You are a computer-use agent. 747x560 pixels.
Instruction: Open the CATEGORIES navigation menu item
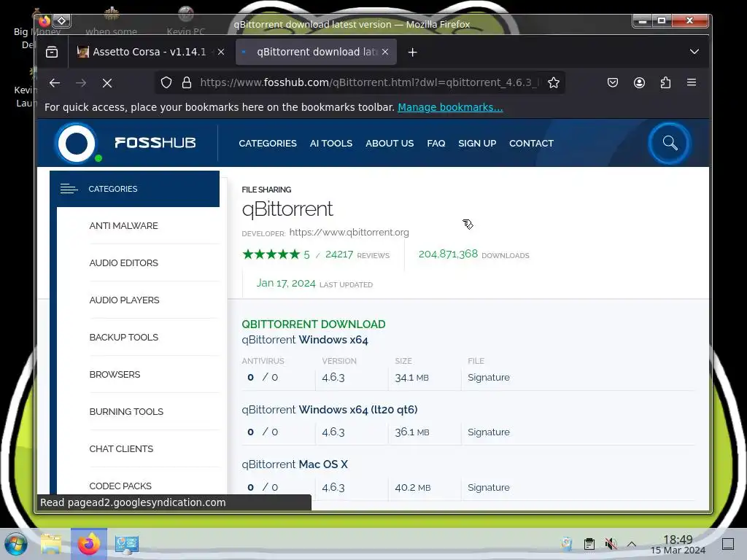[x=268, y=144]
